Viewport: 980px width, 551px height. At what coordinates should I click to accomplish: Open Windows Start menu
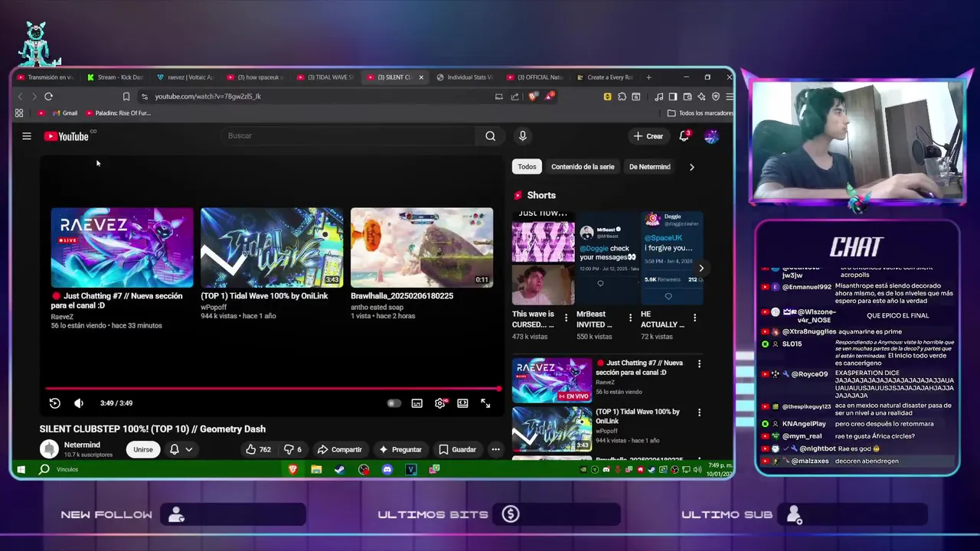[x=21, y=469]
